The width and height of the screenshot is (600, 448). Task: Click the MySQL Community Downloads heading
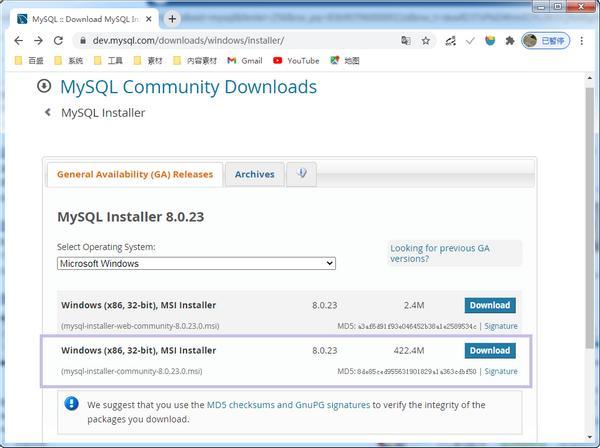[x=188, y=87]
